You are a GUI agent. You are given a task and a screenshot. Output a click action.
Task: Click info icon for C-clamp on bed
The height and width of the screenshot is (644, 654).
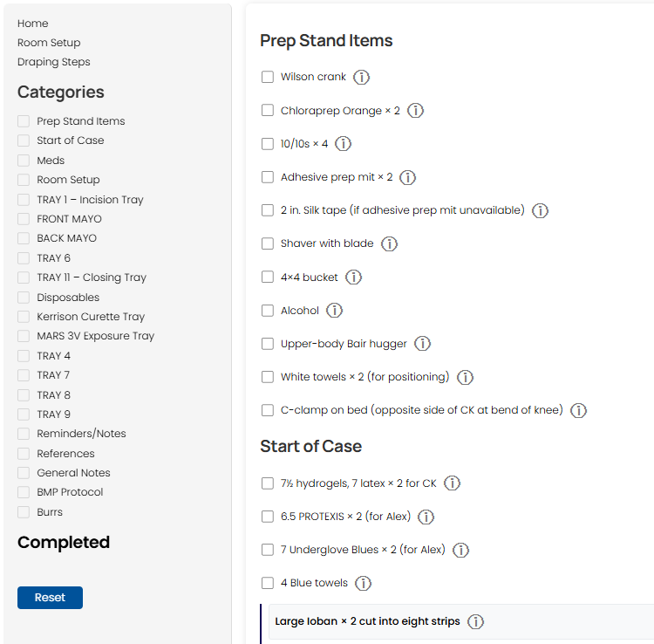578,410
